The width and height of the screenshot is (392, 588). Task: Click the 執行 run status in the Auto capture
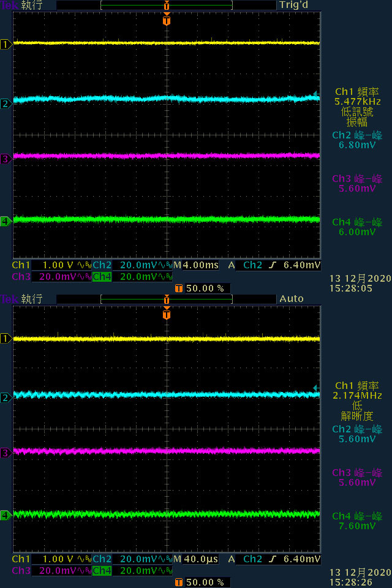[32, 300]
